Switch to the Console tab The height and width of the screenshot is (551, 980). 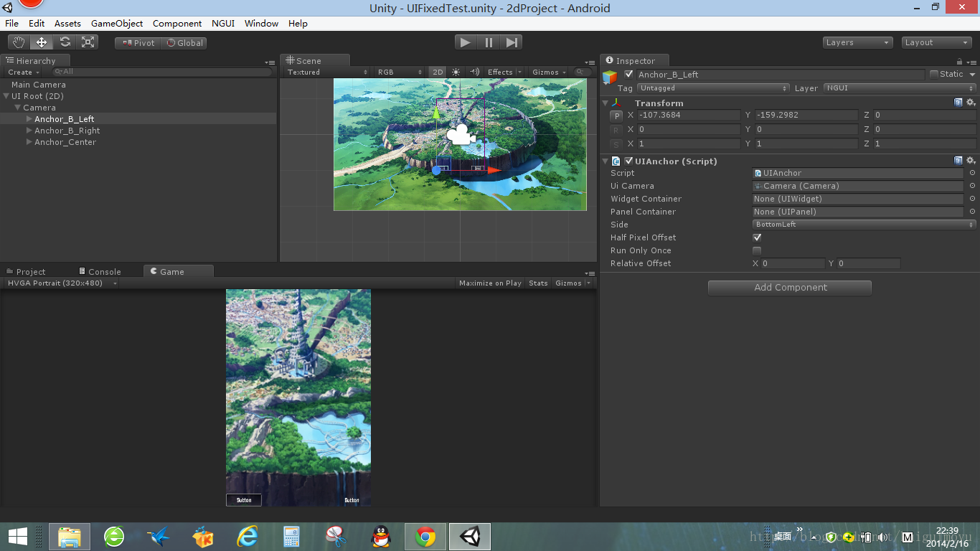[x=99, y=271]
